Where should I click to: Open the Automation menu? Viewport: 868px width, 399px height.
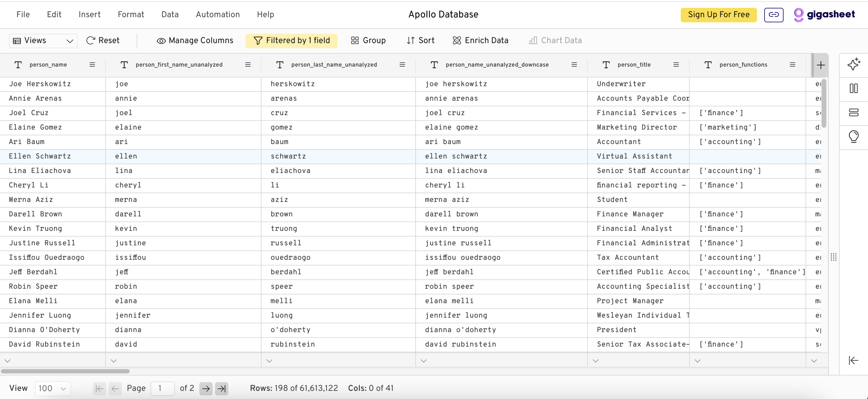click(x=218, y=14)
